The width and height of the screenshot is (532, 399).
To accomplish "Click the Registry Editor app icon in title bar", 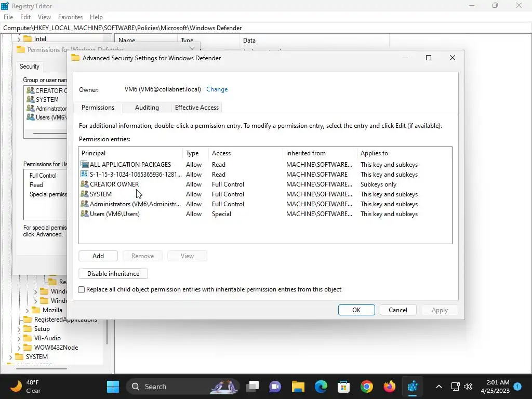I will coord(5,6).
